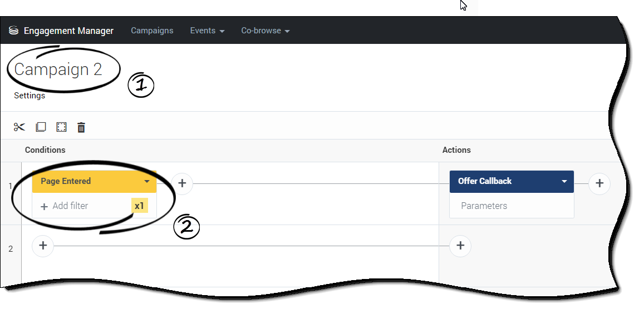Image resolution: width=644 pixels, height=314 pixels.
Task: Expand the Offer Callback action dropdown
Action: [x=564, y=181]
